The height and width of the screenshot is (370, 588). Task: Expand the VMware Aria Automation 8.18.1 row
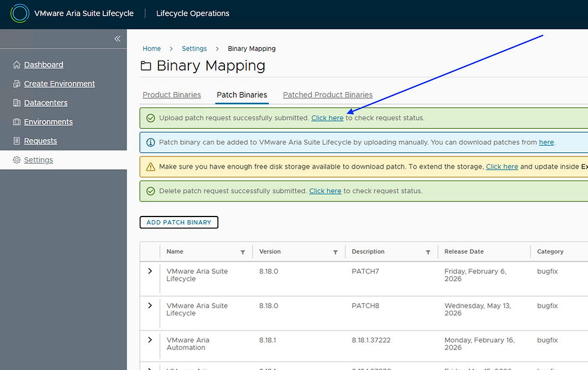[150, 340]
